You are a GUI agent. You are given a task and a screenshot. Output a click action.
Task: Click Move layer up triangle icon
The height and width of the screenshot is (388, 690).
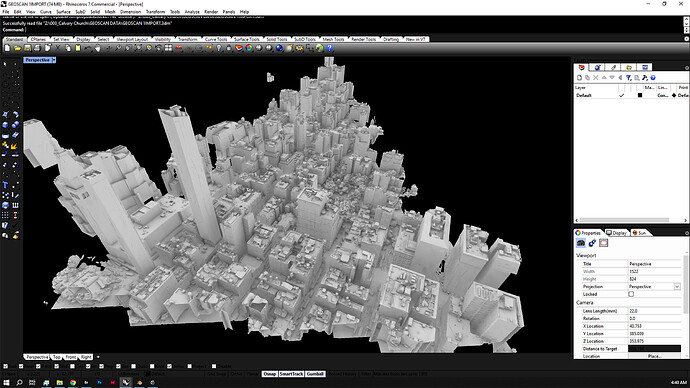click(x=604, y=77)
